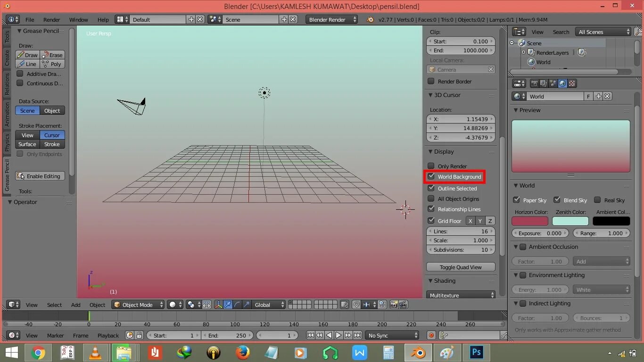Switch to the Physics side tab
The image size is (644, 362).
[x=7, y=142]
